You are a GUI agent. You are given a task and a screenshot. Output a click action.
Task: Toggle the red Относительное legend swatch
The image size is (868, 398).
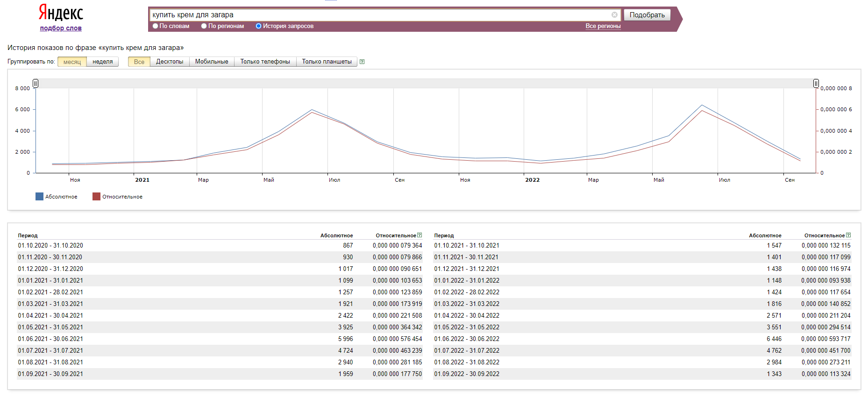tap(96, 197)
